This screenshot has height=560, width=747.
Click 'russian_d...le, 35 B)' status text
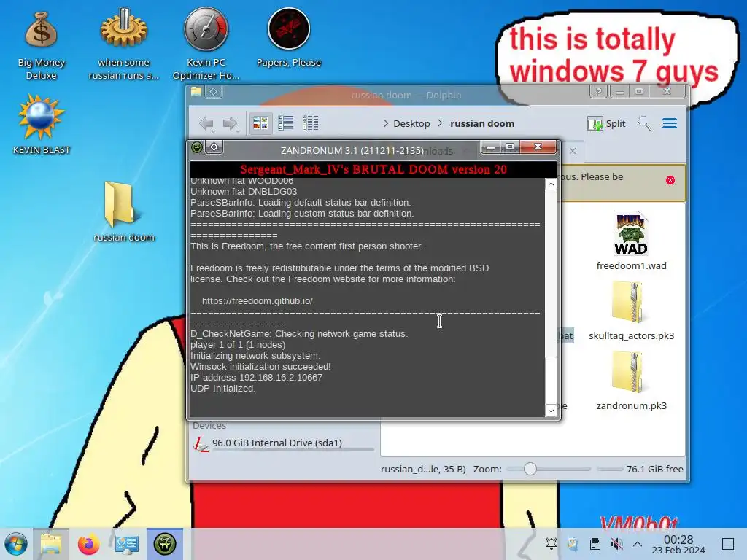coord(423,469)
